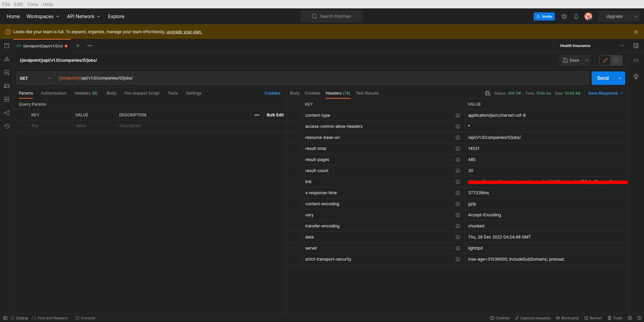This screenshot has height=322, width=644.
Task: Expand the Health Insurance environment selector
Action: pos(592,46)
